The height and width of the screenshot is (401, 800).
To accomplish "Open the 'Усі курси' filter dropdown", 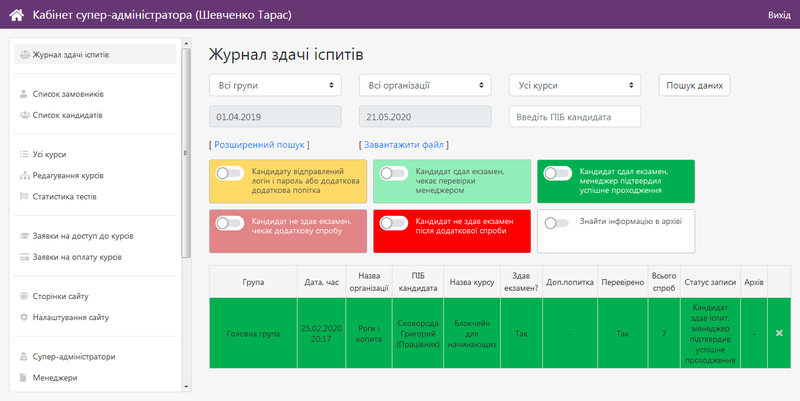I will pos(575,85).
